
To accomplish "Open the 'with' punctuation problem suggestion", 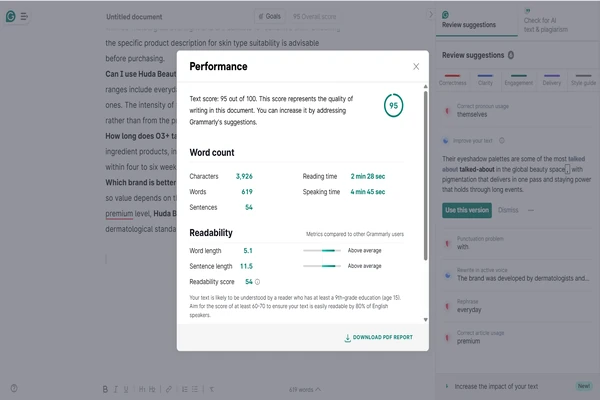I will 517,243.
